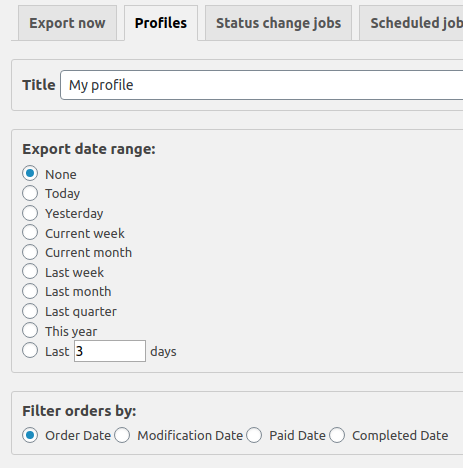Filter orders by Modification Date
This screenshot has width=463, height=468.
point(122,435)
